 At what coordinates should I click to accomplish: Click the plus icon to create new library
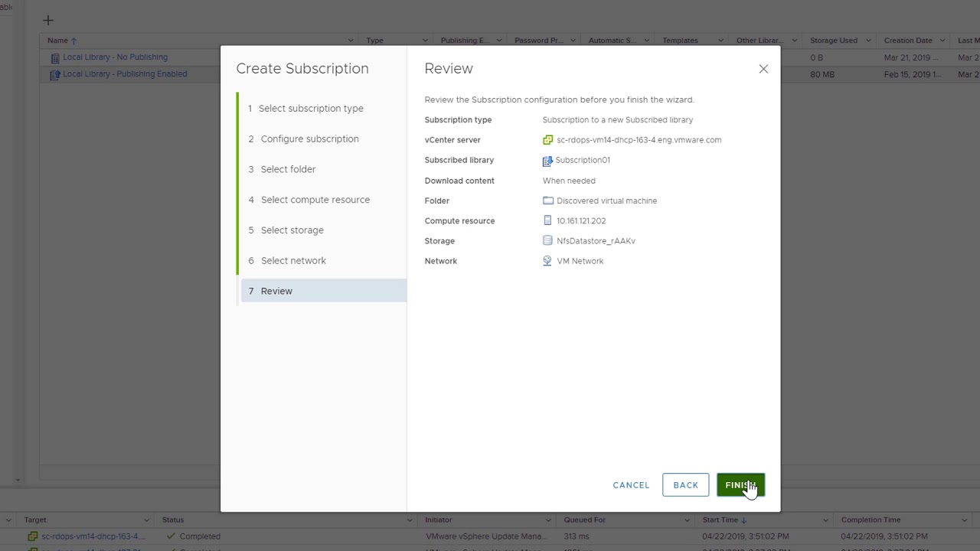(48, 20)
